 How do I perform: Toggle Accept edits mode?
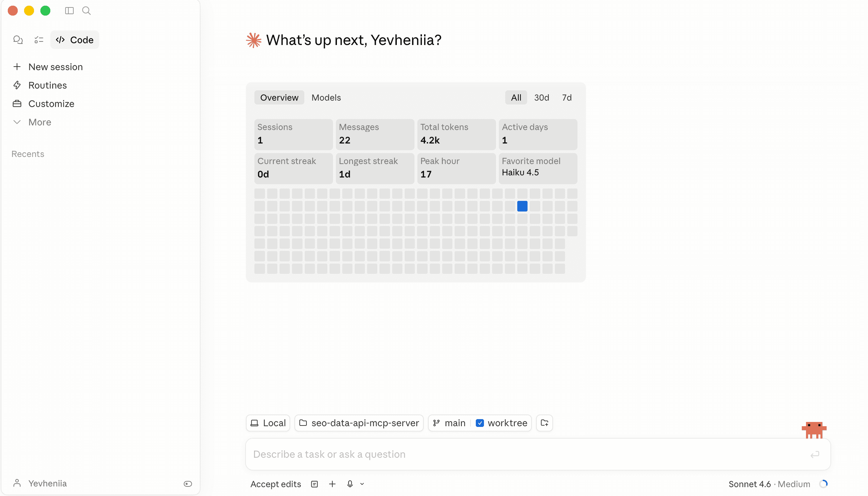[276, 484]
